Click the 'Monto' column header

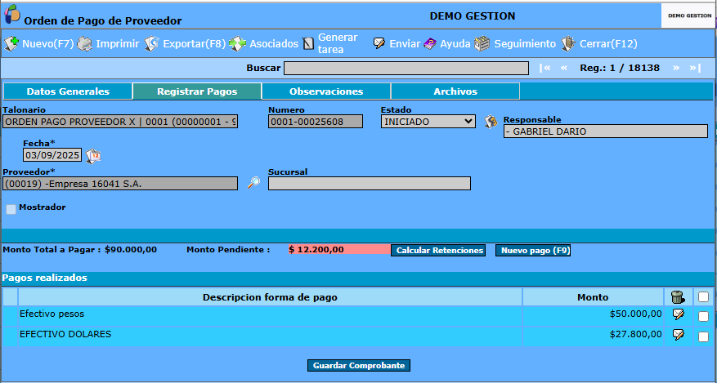(x=593, y=297)
